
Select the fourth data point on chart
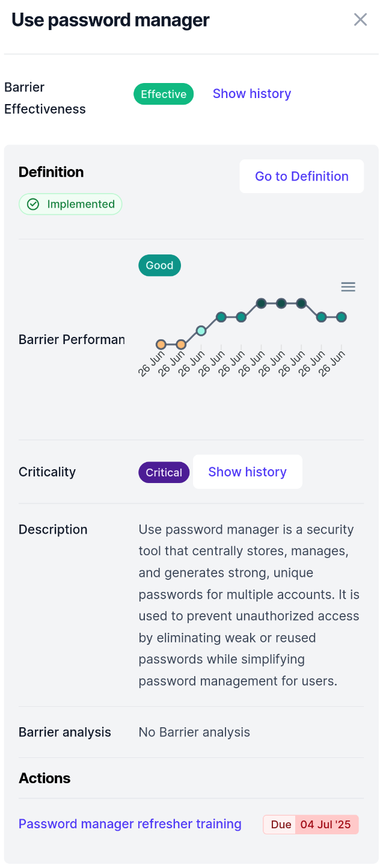point(221,317)
